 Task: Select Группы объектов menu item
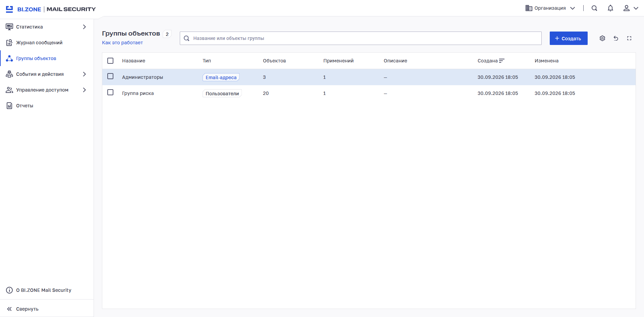pyautogui.click(x=47, y=58)
